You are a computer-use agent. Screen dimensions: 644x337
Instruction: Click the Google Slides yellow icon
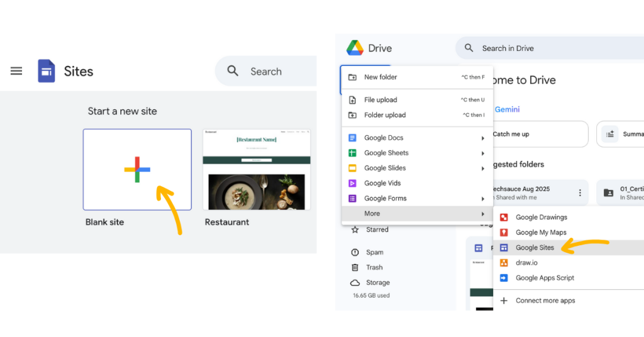352,168
